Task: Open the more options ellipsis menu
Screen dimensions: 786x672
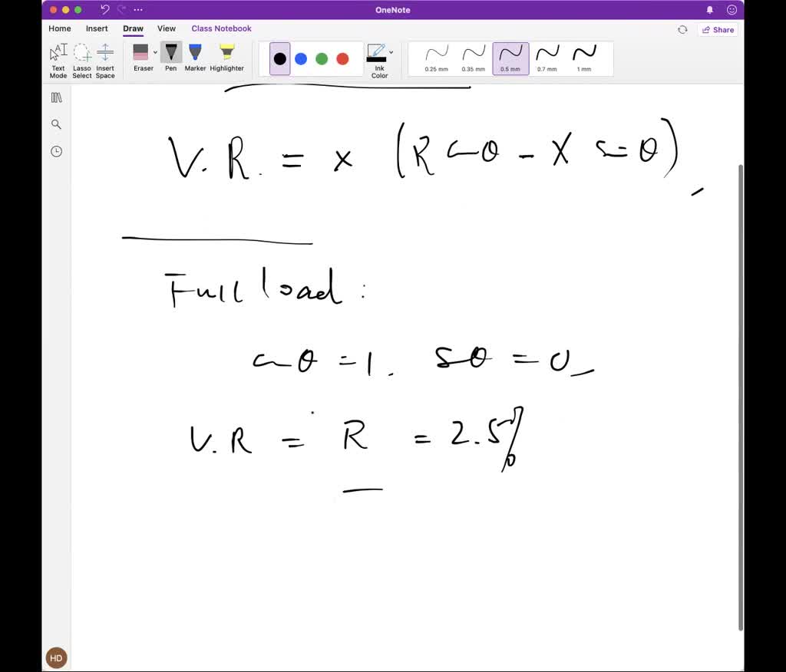Action: [x=137, y=9]
